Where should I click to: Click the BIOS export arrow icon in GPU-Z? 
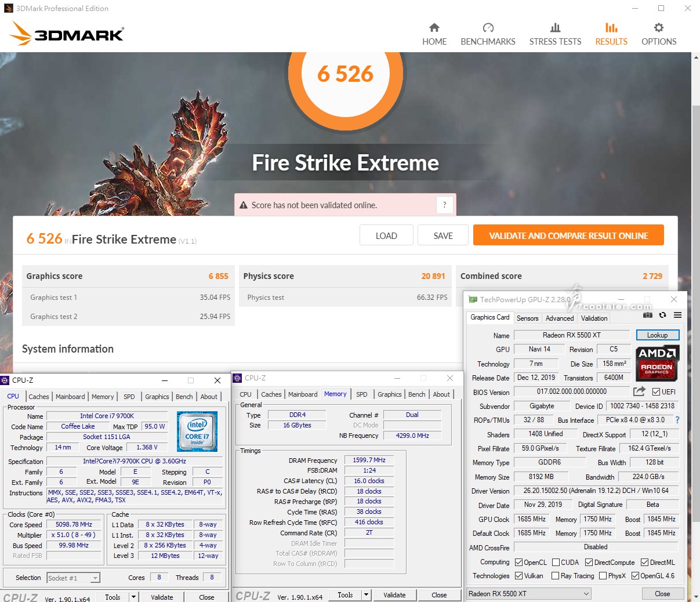639,391
